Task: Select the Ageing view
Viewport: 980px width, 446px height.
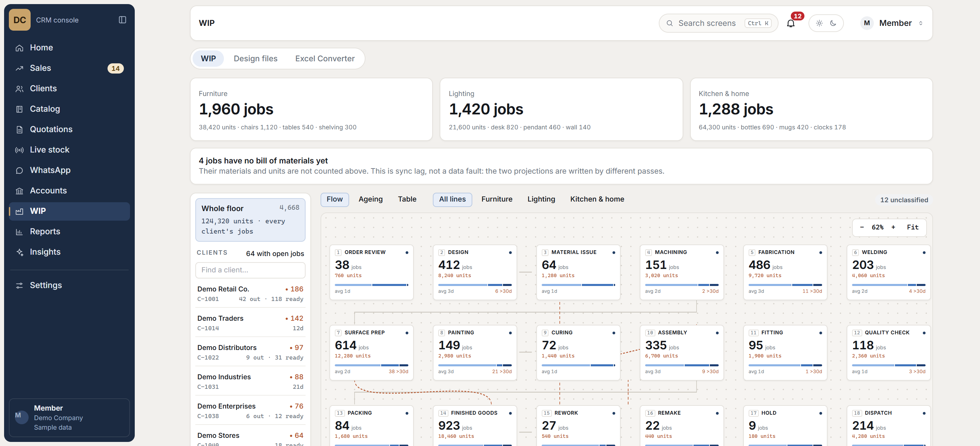Action: pos(370,200)
